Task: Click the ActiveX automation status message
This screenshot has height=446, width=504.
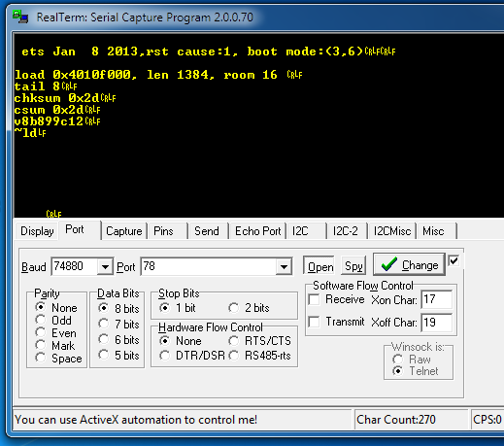Action: pyautogui.click(x=136, y=420)
